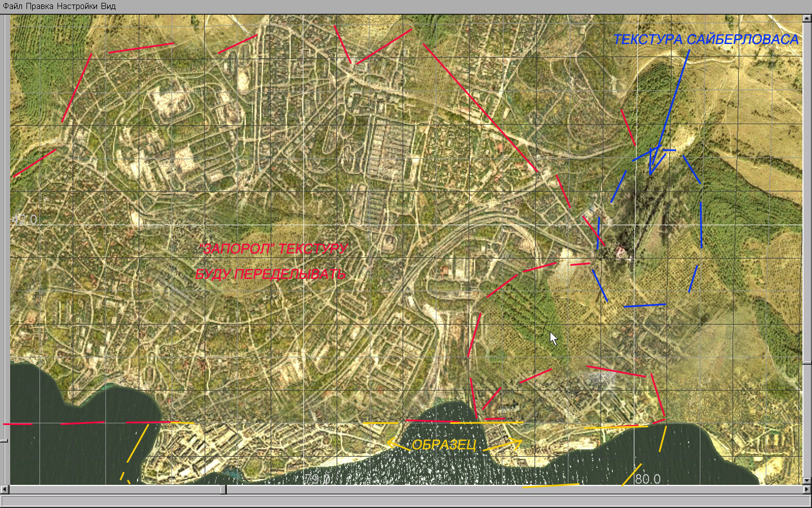Click the 42.0 grid coordinate label

point(24,219)
